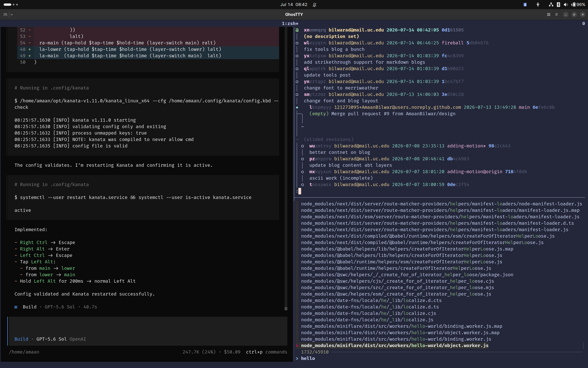
Task: Open the GNOME activities workspace indicator
Action: (x=11, y=5)
